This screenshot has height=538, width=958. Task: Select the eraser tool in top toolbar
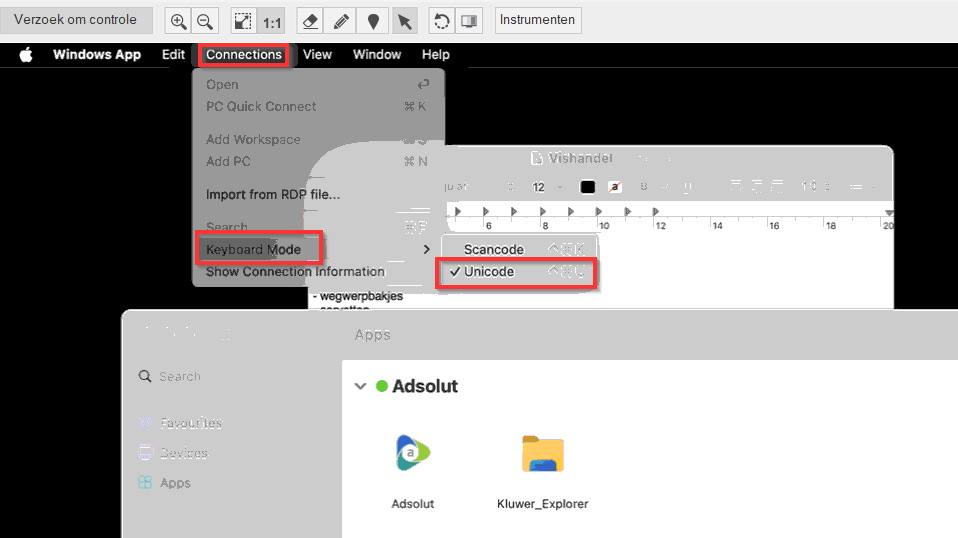click(x=311, y=21)
